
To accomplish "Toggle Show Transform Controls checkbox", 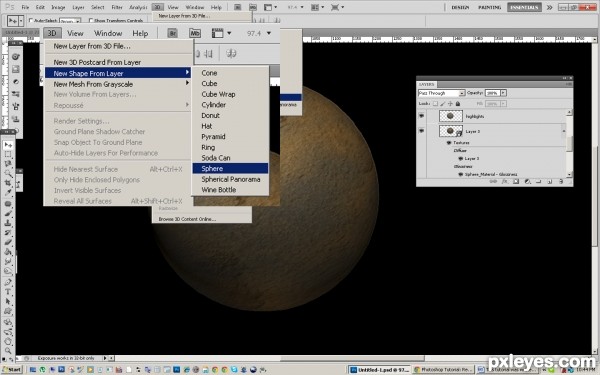I will click(x=91, y=20).
